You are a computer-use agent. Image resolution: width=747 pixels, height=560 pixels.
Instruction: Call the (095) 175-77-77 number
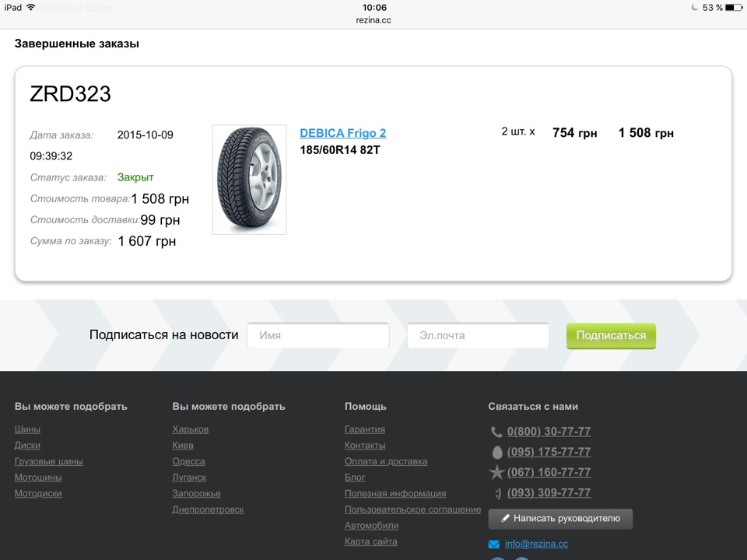pyautogui.click(x=549, y=452)
